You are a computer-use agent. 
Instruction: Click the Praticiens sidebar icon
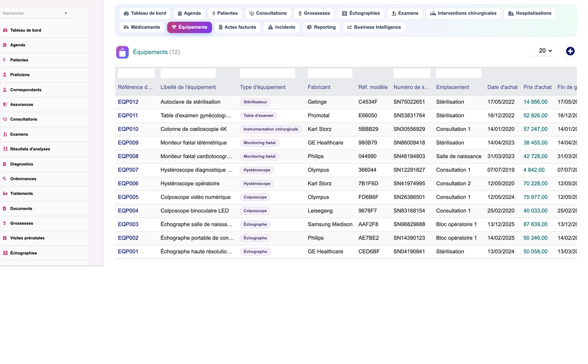pyautogui.click(x=5, y=75)
